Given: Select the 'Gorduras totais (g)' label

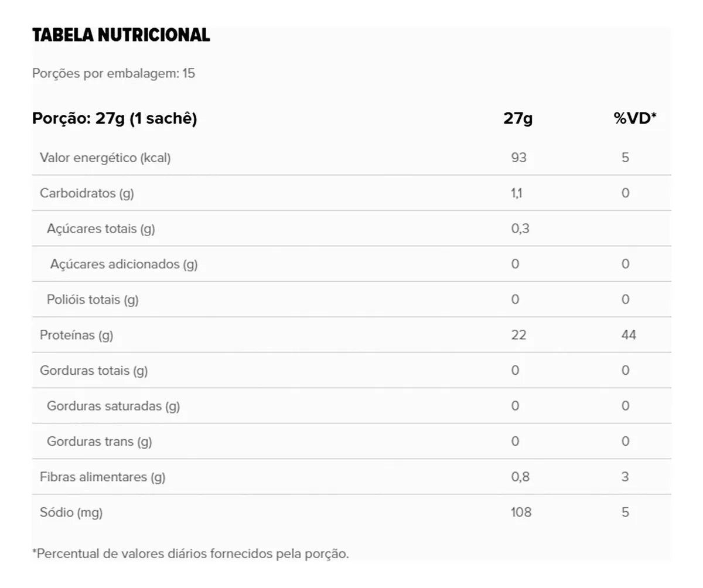Looking at the screenshot, I should pos(94,371).
